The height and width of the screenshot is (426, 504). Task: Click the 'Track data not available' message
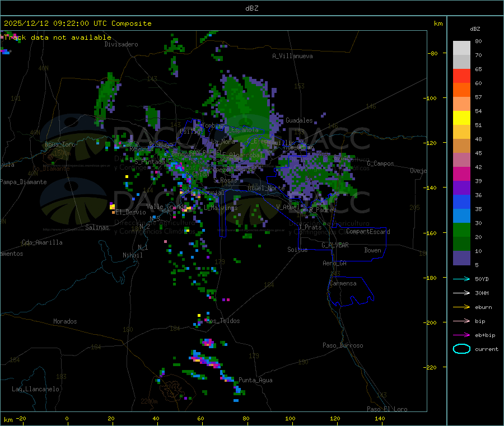click(58, 38)
